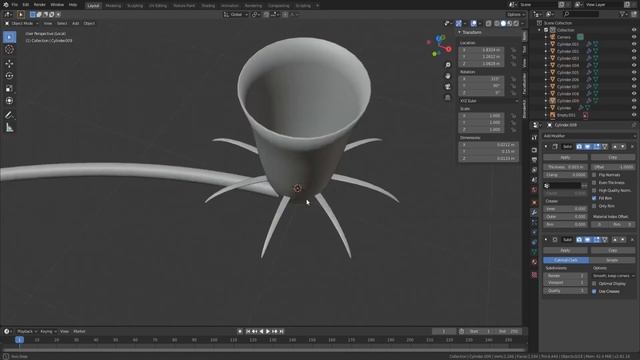Open the Object Mode dropdown

(22, 24)
